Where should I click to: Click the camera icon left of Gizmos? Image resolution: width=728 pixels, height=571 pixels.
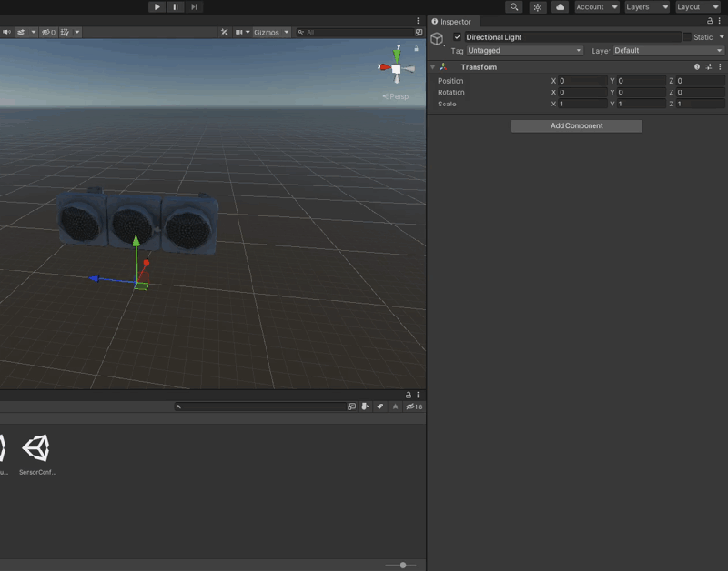(238, 31)
